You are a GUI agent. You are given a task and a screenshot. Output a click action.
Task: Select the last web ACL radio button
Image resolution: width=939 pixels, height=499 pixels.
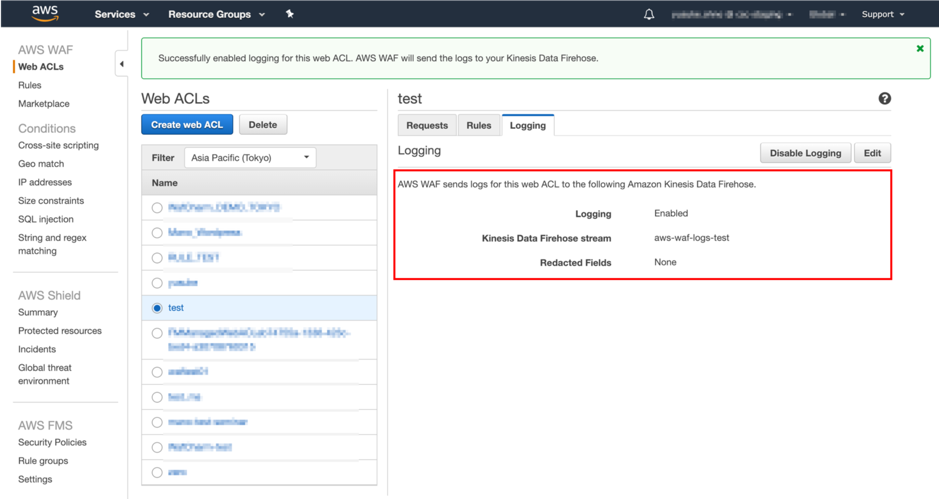point(157,473)
